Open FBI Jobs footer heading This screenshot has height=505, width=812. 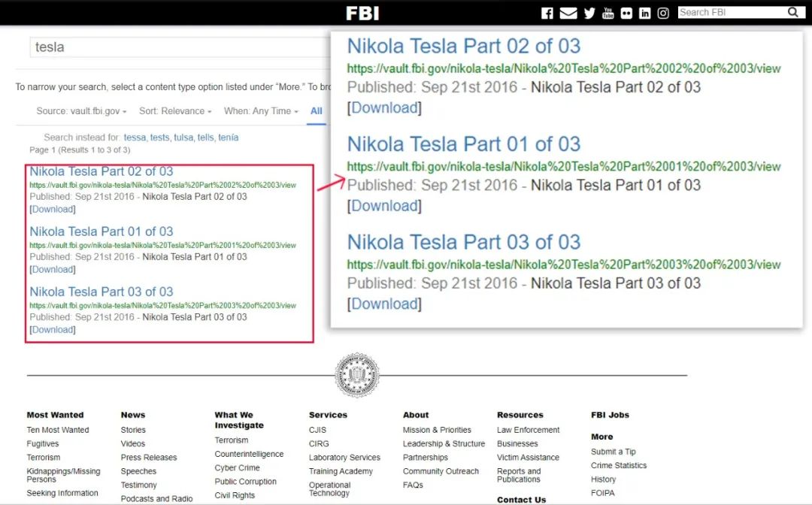pyautogui.click(x=610, y=415)
